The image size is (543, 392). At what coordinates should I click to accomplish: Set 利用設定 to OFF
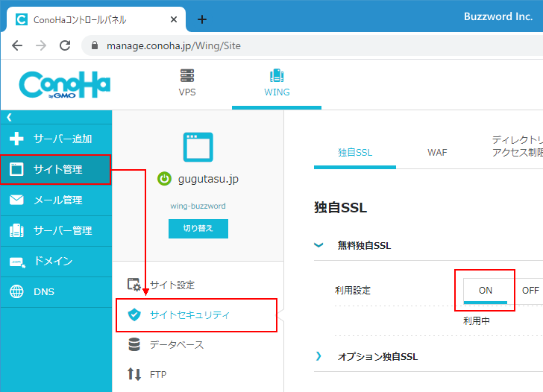click(x=530, y=291)
